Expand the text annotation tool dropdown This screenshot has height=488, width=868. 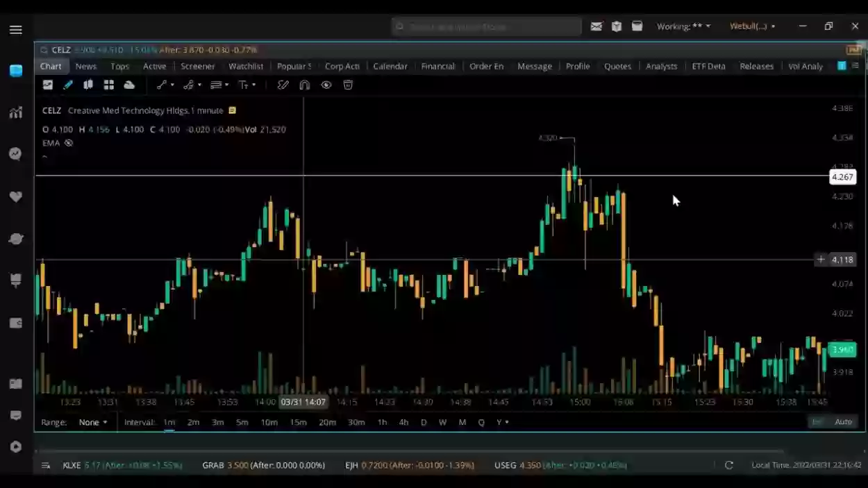point(256,85)
